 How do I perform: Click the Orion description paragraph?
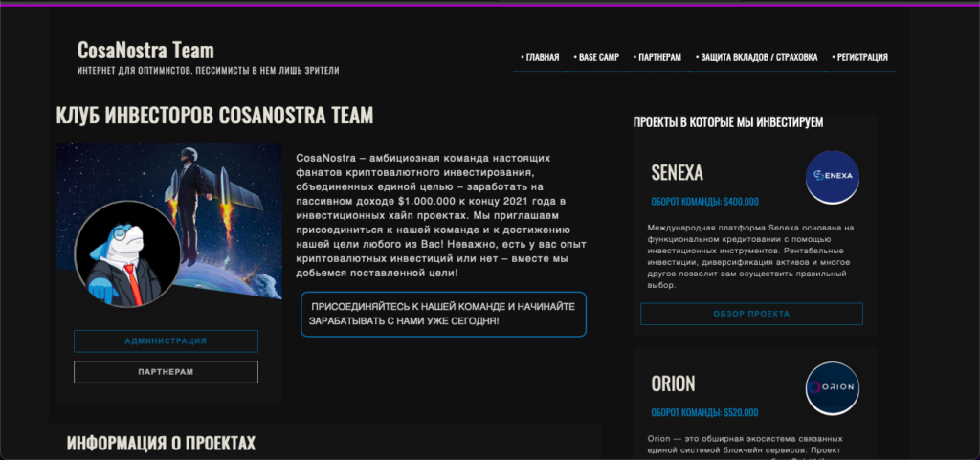click(x=746, y=447)
